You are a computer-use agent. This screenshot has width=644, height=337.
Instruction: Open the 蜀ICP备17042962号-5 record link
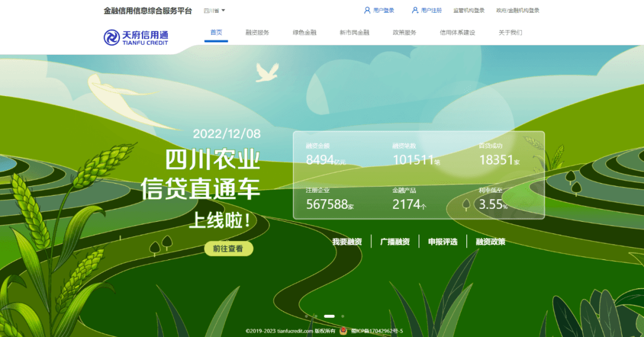377,331
